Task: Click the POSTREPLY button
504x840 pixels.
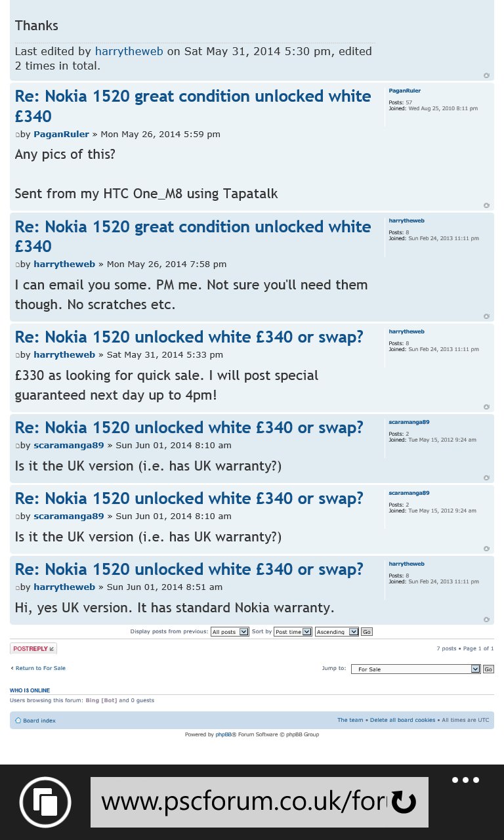Action: (33, 648)
